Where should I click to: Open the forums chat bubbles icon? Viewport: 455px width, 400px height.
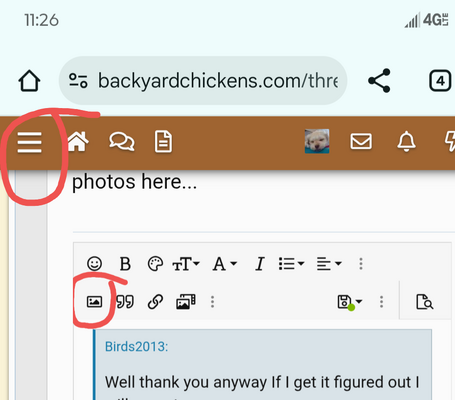tap(122, 142)
